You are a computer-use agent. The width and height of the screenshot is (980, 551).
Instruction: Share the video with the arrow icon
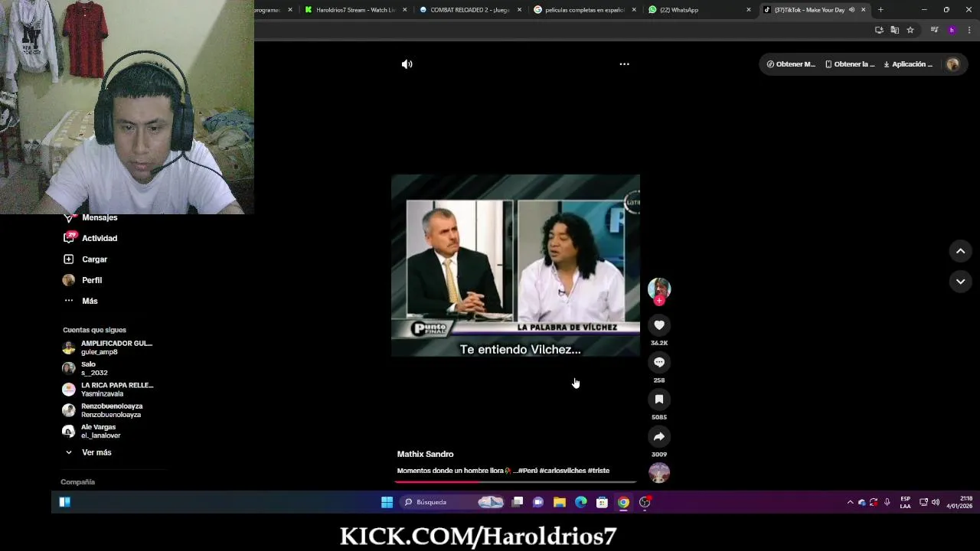pos(659,436)
